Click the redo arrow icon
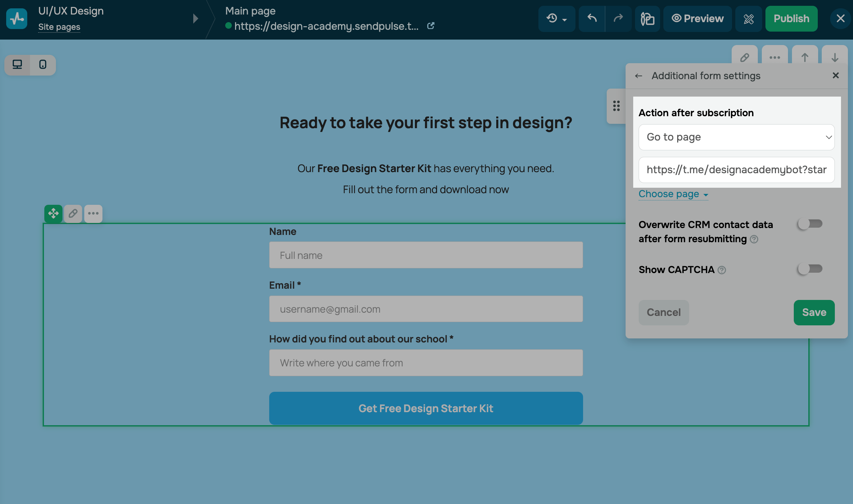 (x=618, y=19)
